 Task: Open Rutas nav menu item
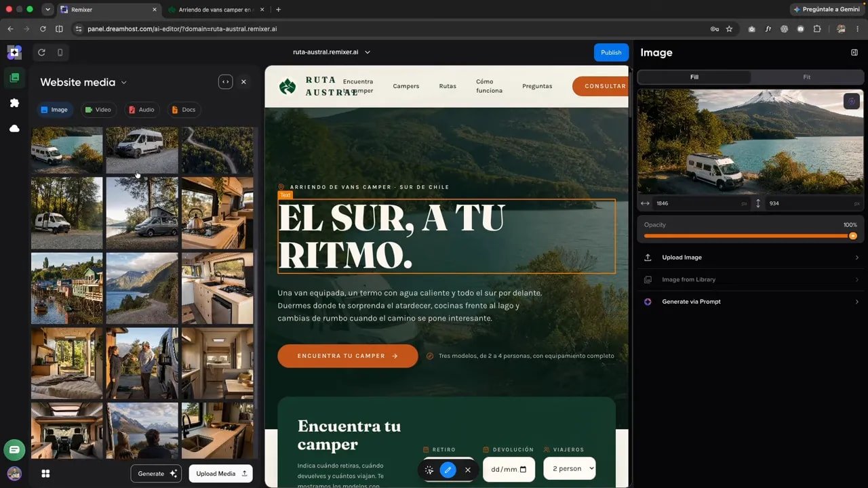coord(448,86)
